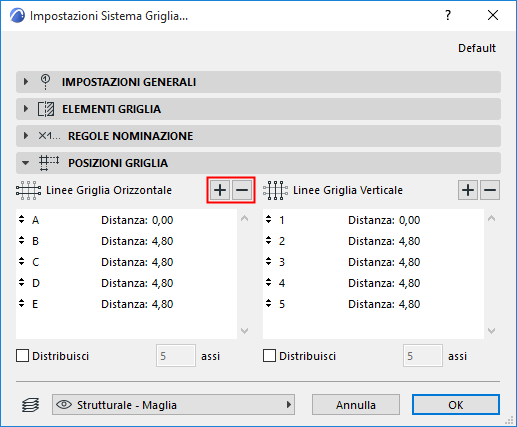
Task: Click Distanza 0,00 of vertical line 1
Action: pyautogui.click(x=410, y=220)
